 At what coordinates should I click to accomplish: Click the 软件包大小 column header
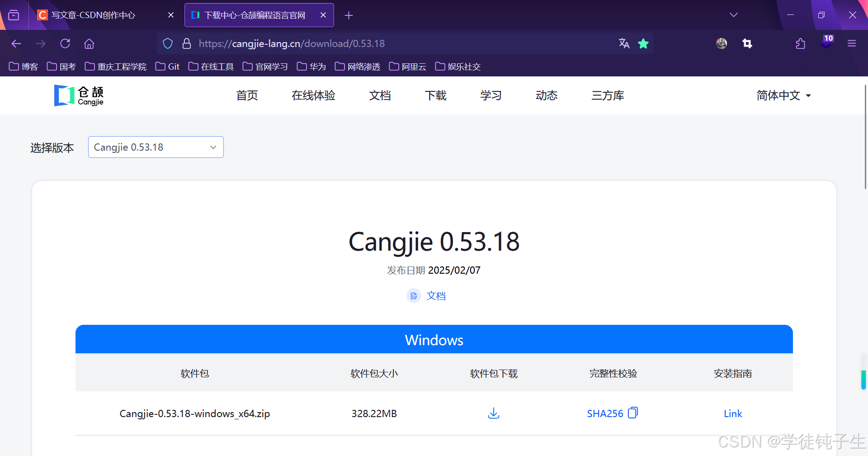click(x=374, y=374)
